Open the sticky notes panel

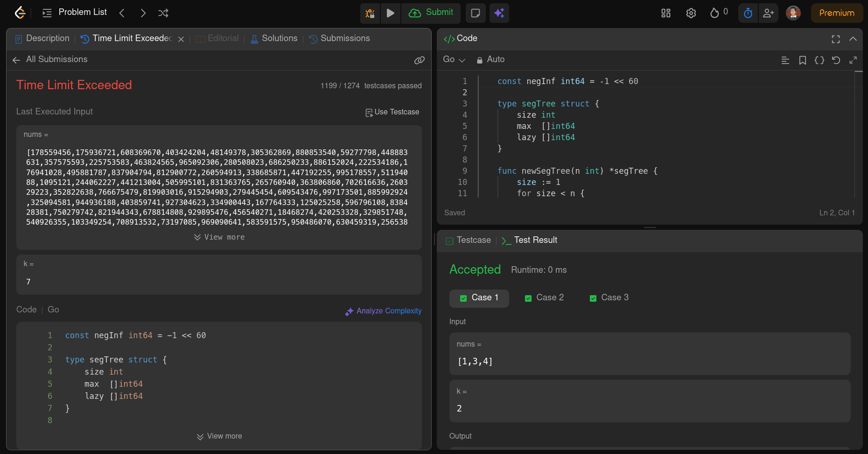pos(476,13)
